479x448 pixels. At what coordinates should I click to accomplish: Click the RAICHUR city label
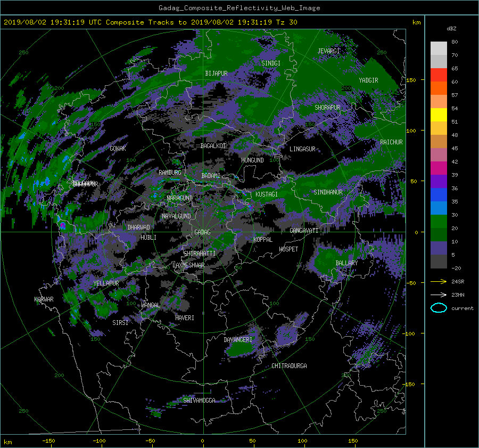click(x=391, y=142)
